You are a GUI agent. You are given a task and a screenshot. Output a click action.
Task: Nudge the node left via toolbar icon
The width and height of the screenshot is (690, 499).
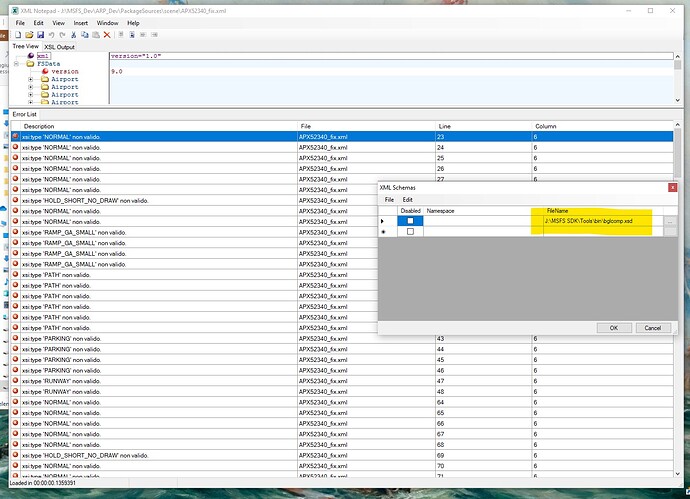[x=143, y=35]
